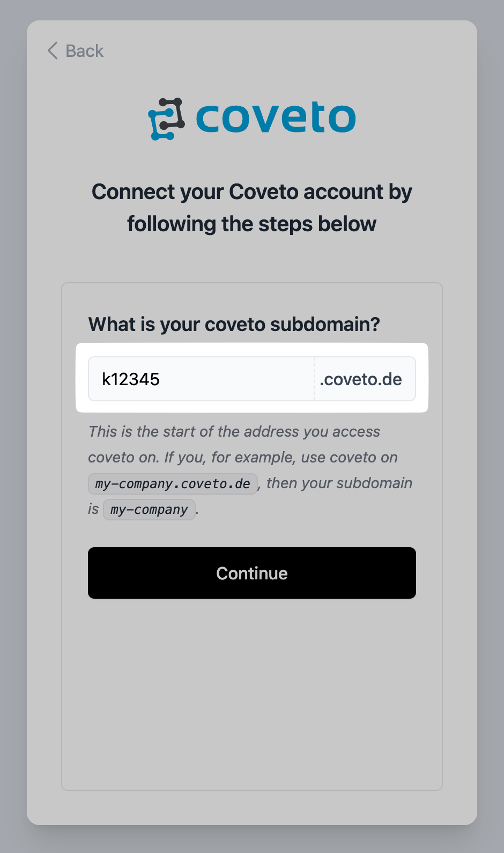Click the "my-company.coveto.de" example code chip
Viewport: 504px width, 853px height.
(173, 484)
